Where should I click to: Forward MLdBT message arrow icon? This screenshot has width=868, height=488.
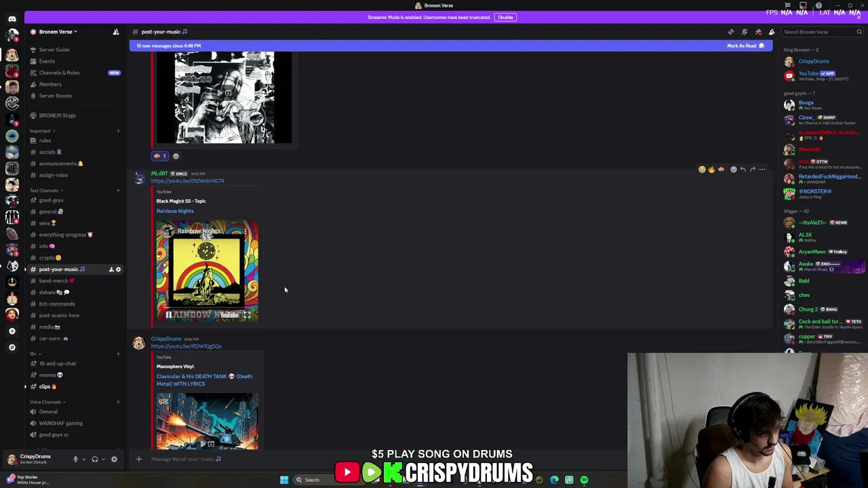point(753,169)
